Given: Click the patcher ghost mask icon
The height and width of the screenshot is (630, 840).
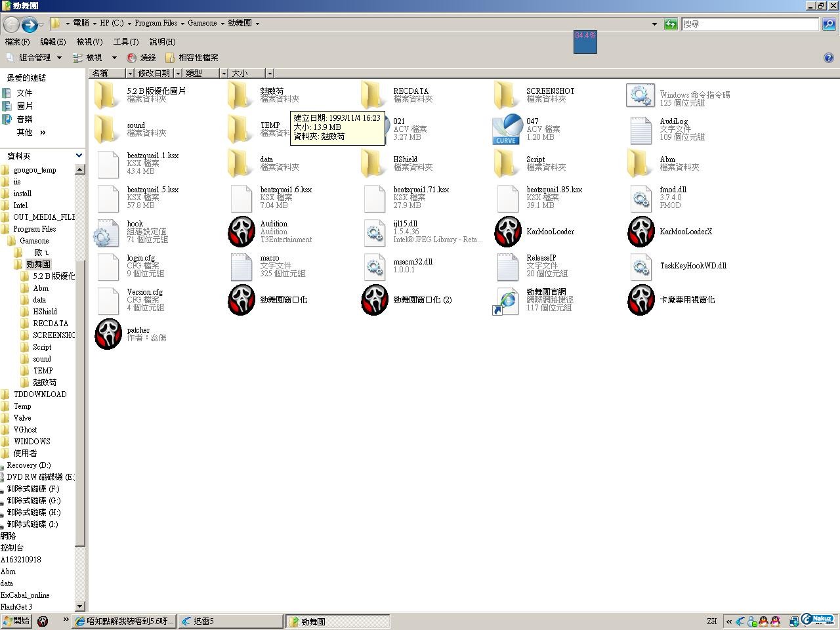Looking at the screenshot, I should 108,334.
